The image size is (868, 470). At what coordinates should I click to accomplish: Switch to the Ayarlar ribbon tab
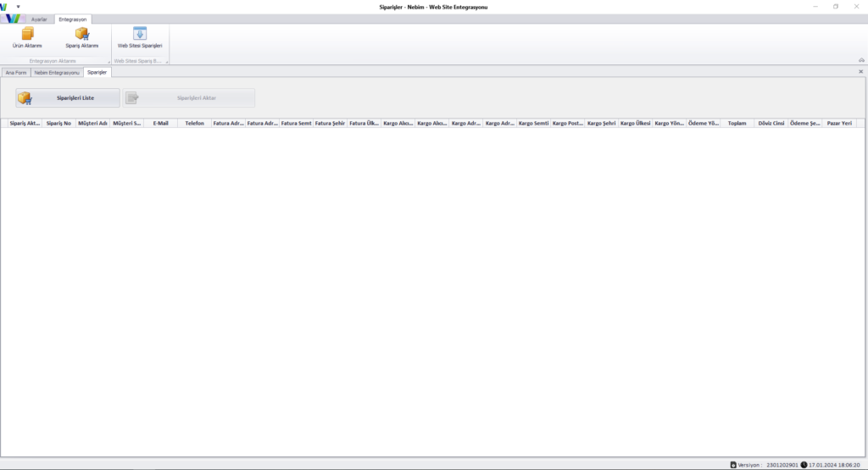point(39,19)
